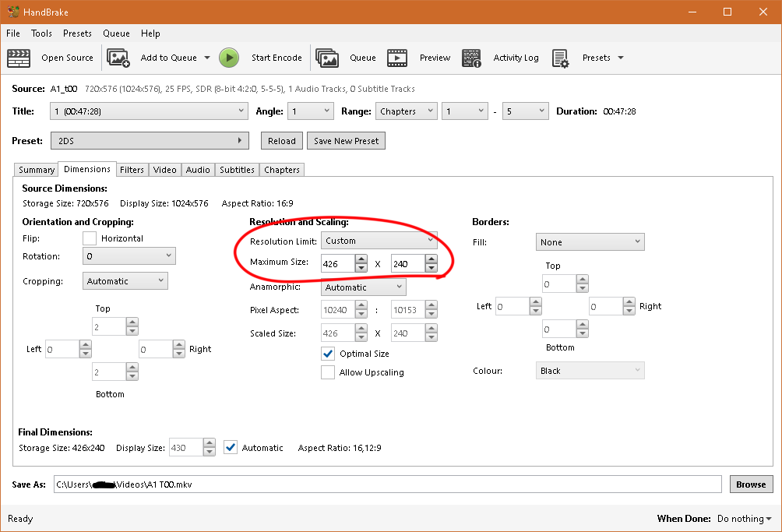Viewport: 782px width, 532px height.
Task: Open the Angle dropdown
Action: [311, 111]
